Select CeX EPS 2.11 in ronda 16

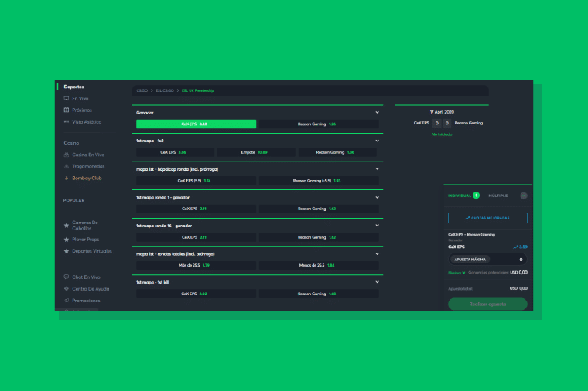[x=196, y=237]
